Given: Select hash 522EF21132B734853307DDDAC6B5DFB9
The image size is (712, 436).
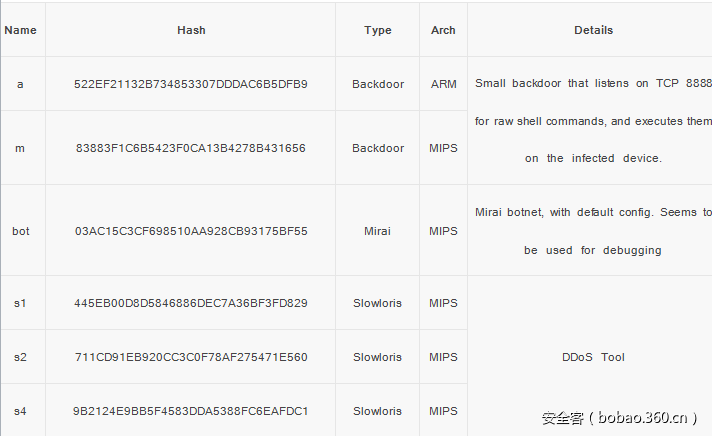Looking at the screenshot, I should (x=191, y=84).
